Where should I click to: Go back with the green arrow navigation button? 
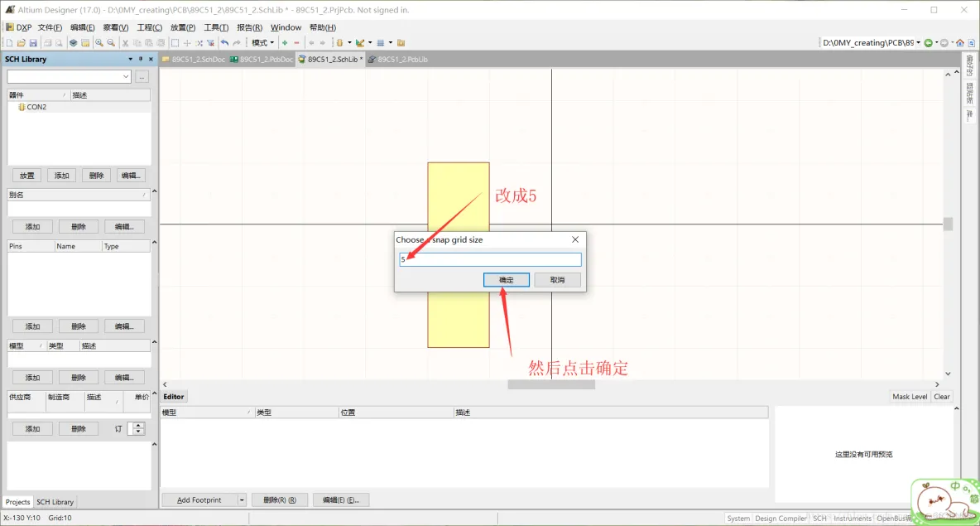click(x=928, y=43)
